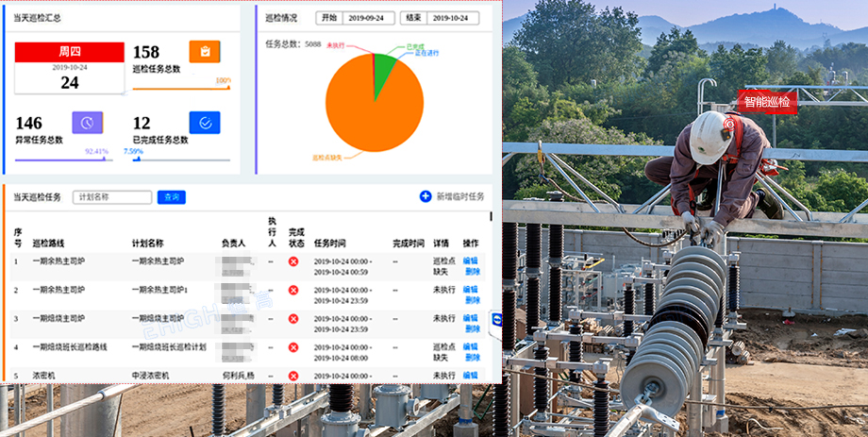Open the start date picker showing 2019-09-24
The image size is (868, 437).
(369, 18)
